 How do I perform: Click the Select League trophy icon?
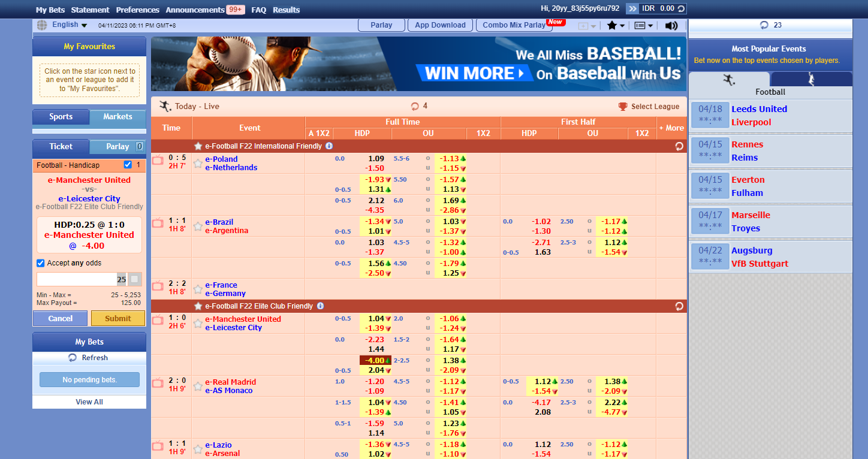pyautogui.click(x=623, y=107)
